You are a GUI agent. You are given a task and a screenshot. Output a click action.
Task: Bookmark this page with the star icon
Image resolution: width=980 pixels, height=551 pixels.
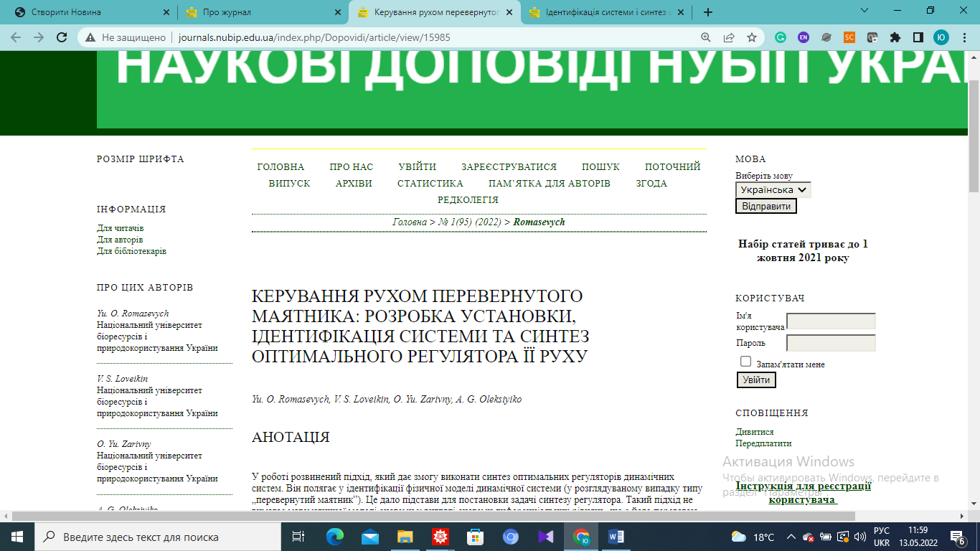pyautogui.click(x=751, y=37)
